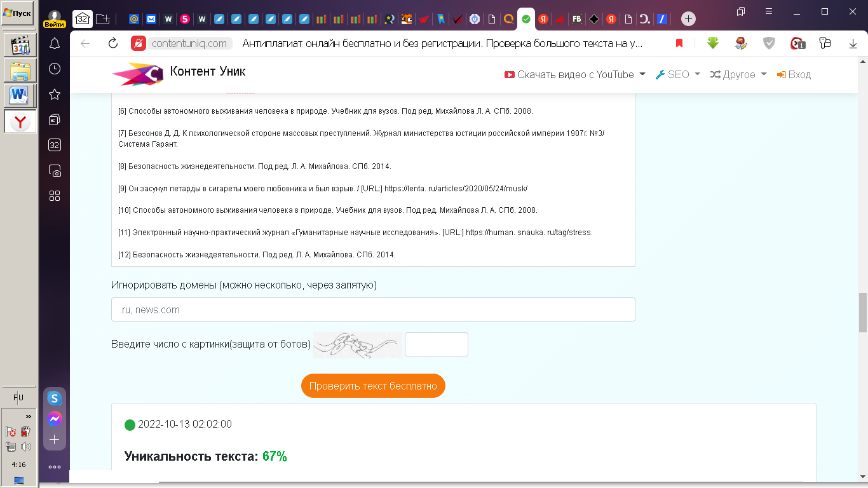Click the page vertical scrollbar thumb

(863, 313)
